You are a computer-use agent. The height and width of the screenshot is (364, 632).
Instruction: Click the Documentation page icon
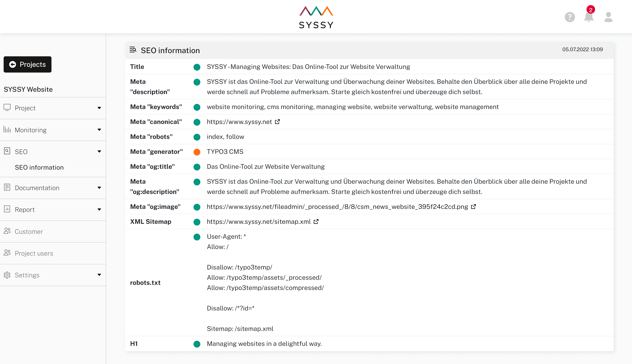7,187
